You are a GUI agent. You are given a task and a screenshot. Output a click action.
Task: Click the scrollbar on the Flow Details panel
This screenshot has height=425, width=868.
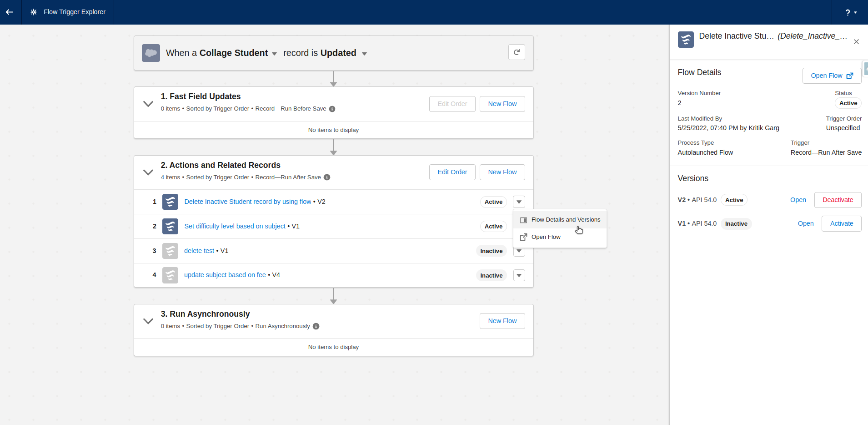point(865,68)
